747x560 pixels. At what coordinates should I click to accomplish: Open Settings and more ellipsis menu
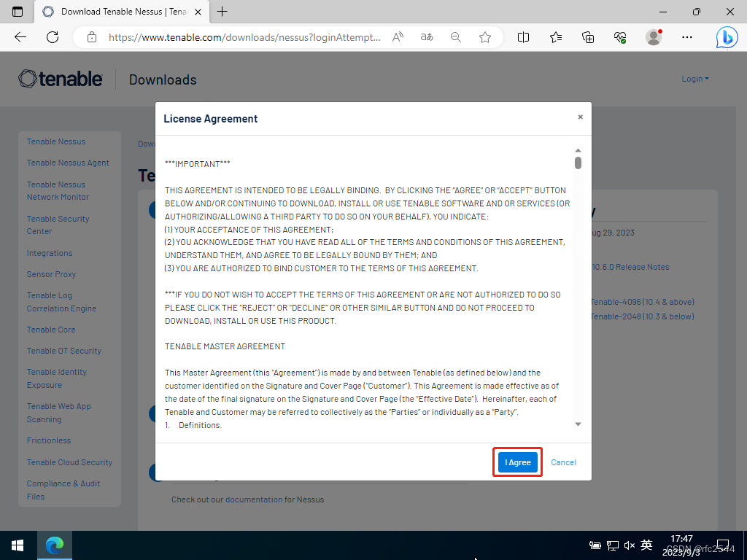tap(687, 37)
